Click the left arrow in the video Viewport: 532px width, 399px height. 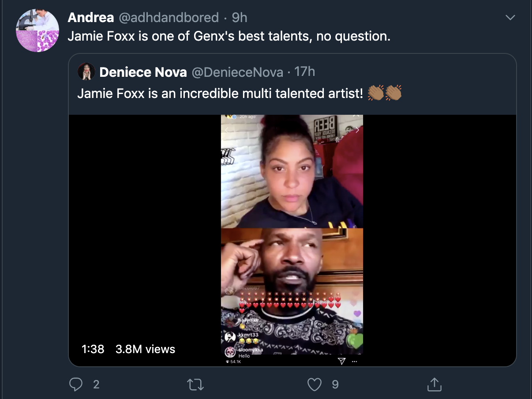click(x=227, y=130)
